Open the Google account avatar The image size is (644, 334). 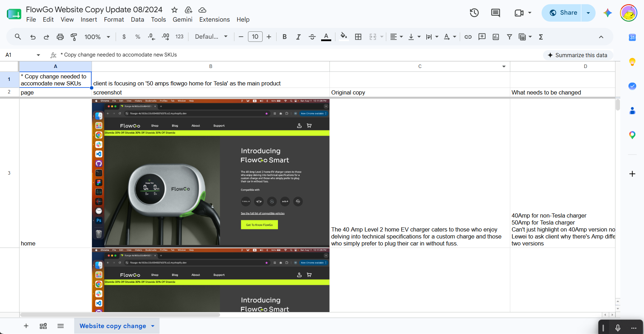[x=629, y=13]
